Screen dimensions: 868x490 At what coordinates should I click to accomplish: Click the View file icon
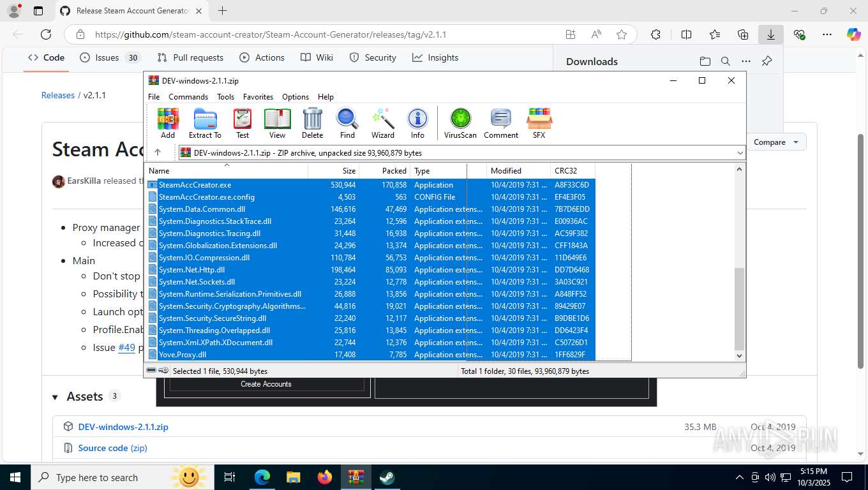tap(277, 123)
